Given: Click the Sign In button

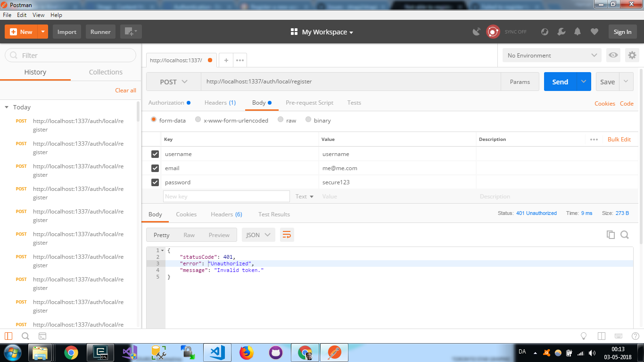Looking at the screenshot, I should tap(622, 32).
